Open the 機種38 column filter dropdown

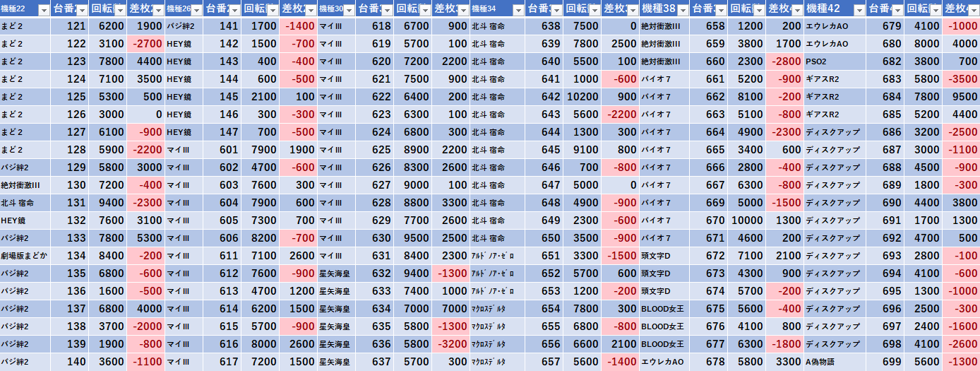[683, 9]
